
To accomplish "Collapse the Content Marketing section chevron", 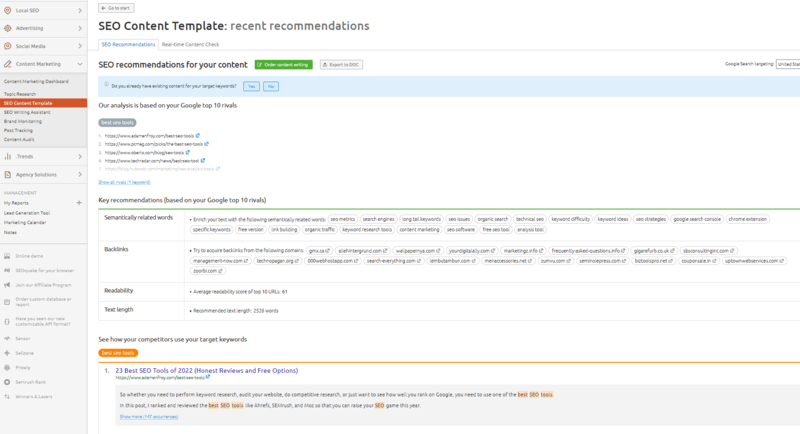I will [80, 64].
